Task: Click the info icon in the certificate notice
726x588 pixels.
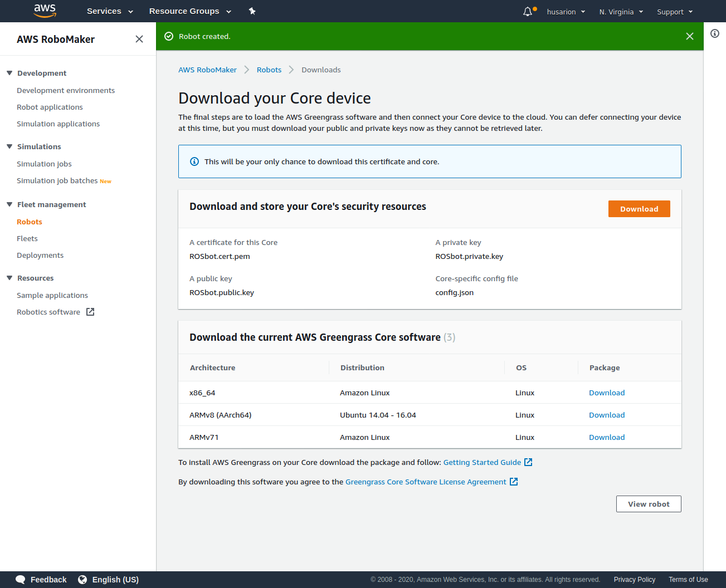Action: (194, 161)
